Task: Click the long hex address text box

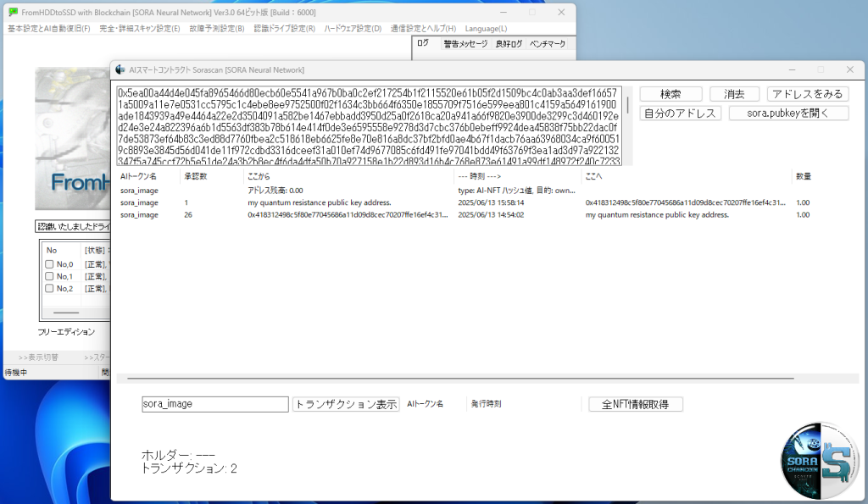Action: click(x=370, y=126)
